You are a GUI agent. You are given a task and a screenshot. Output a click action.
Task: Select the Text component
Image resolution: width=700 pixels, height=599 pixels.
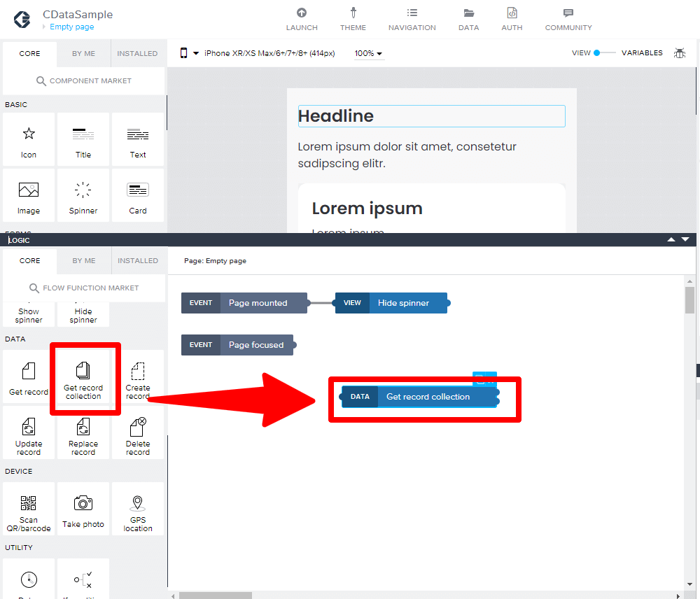click(138, 139)
